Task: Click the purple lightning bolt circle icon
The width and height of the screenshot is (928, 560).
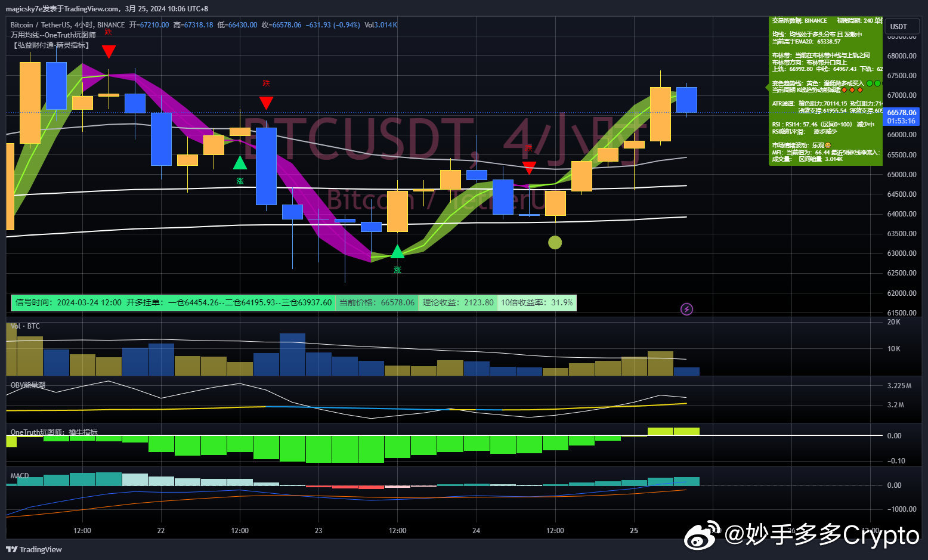Action: coord(687,309)
